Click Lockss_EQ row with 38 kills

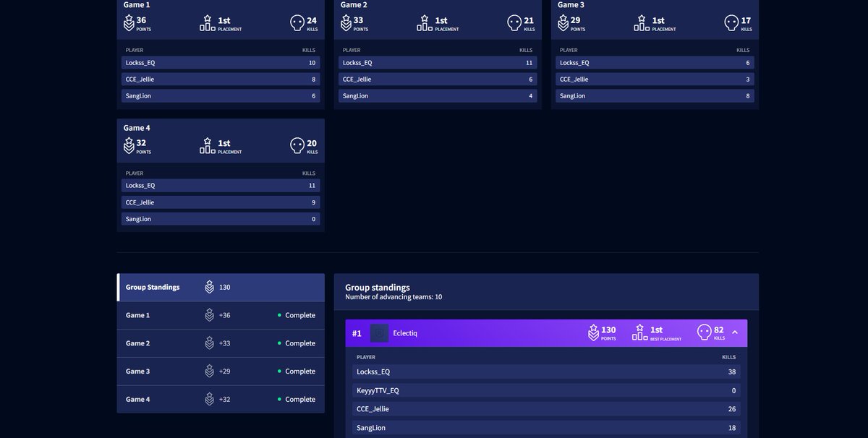click(546, 372)
